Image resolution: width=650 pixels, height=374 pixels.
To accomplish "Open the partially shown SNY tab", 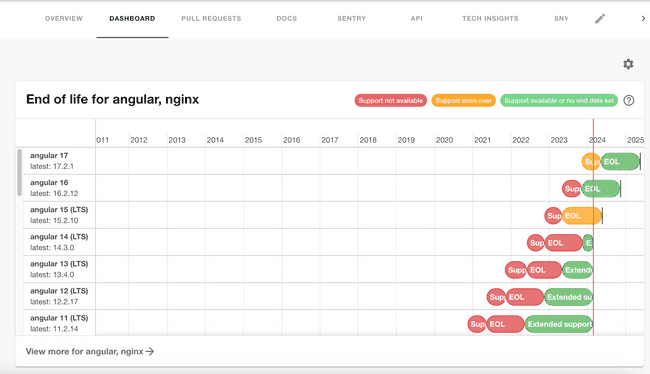I will pos(561,19).
